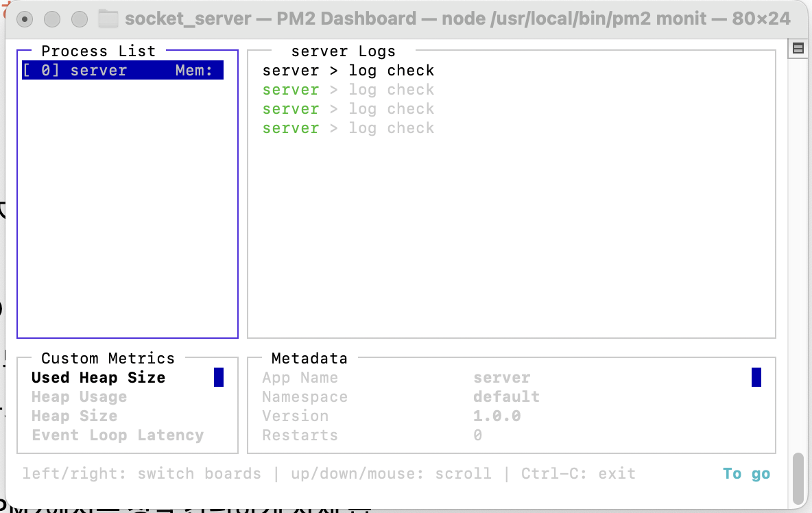The image size is (812, 513).
Task: Click the terminal window scrollbar thumb
Action: coord(798,479)
